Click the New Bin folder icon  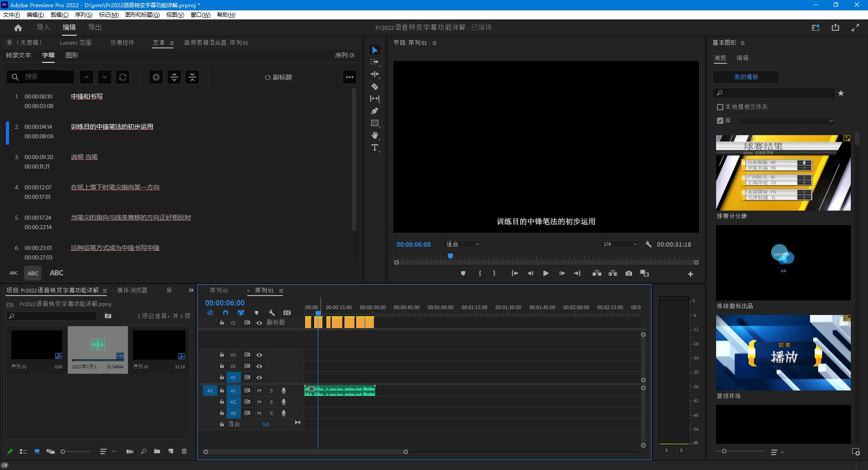click(157, 451)
